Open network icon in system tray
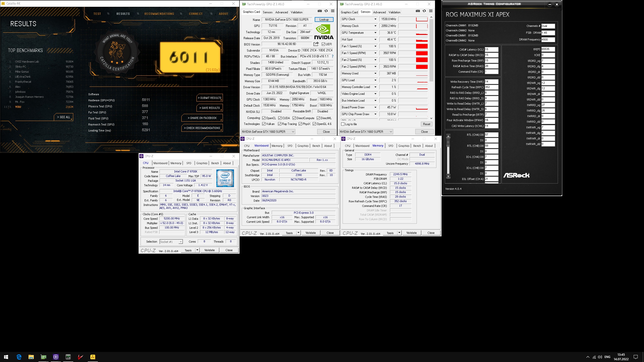The width and height of the screenshot is (644, 362). tap(594, 357)
